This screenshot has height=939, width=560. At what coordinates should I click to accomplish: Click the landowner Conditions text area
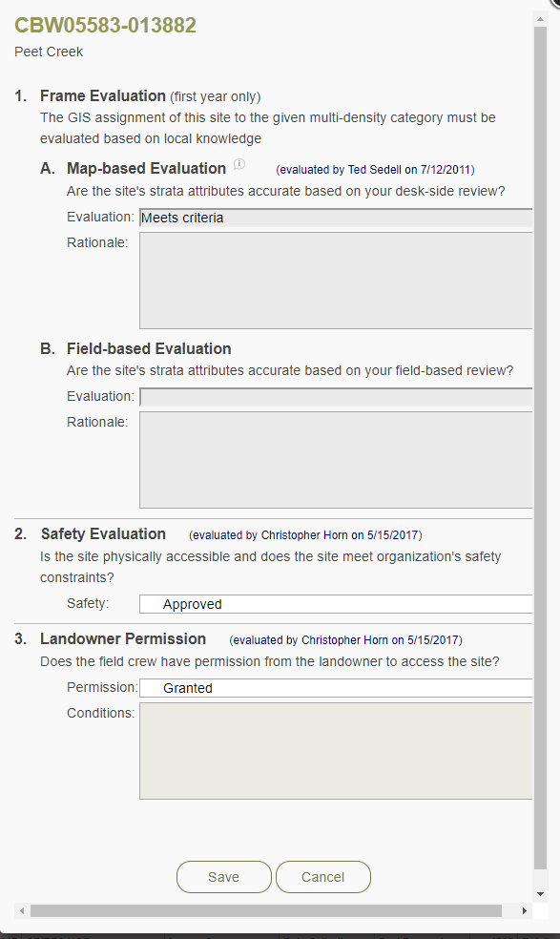pyautogui.click(x=336, y=751)
